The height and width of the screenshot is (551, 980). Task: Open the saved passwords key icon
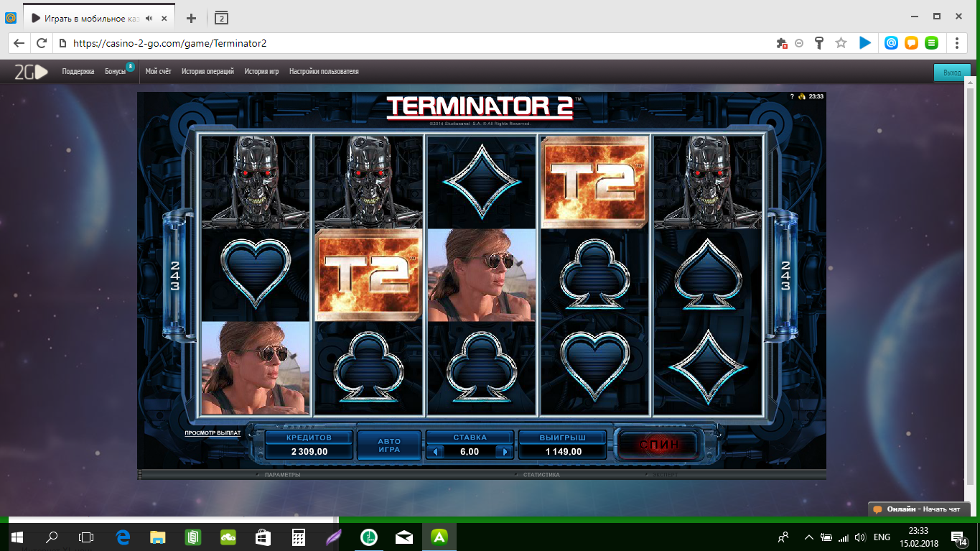click(x=819, y=43)
